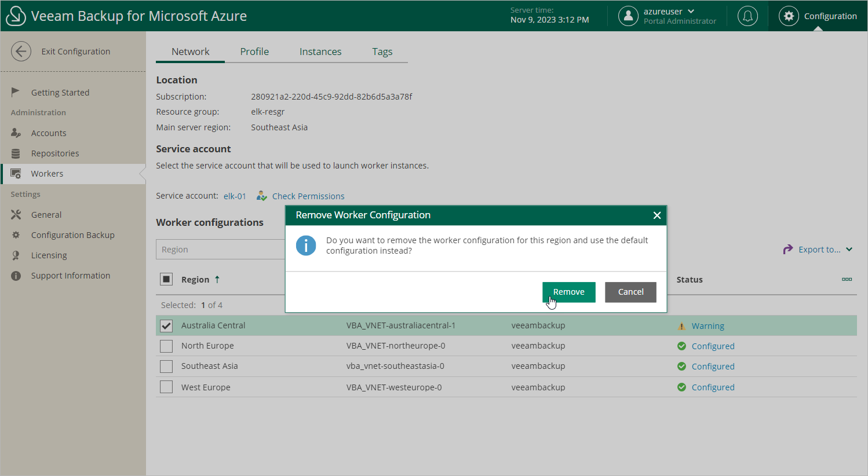
Task: Open Support Information in sidebar
Action: coord(71,276)
